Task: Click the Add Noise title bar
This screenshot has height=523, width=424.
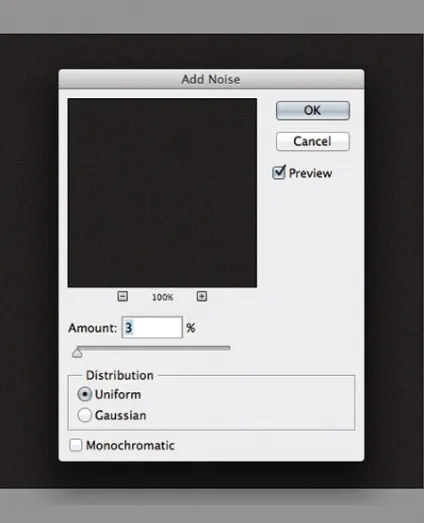Action: point(211,79)
